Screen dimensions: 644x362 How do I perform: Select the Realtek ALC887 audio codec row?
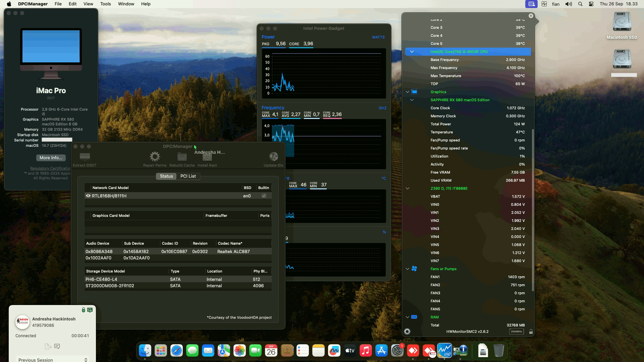[178, 251]
